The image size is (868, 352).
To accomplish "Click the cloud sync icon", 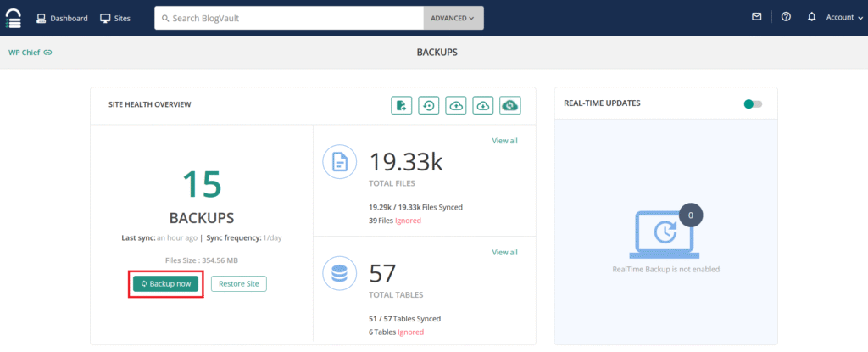I will pyautogui.click(x=509, y=105).
